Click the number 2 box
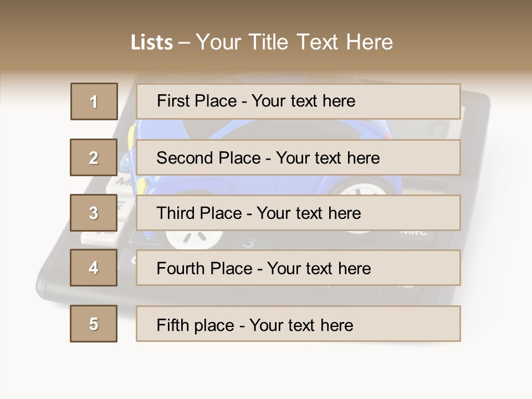 click(94, 157)
